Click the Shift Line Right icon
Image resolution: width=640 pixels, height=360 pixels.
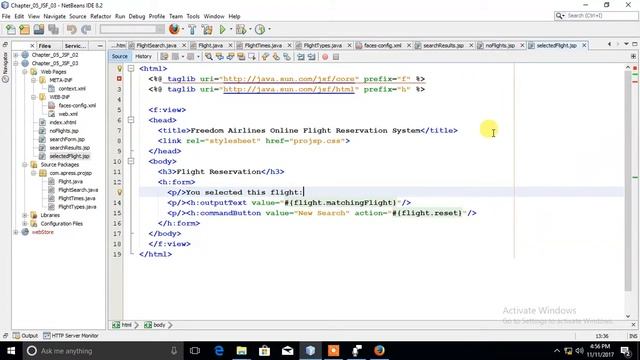(x=311, y=57)
